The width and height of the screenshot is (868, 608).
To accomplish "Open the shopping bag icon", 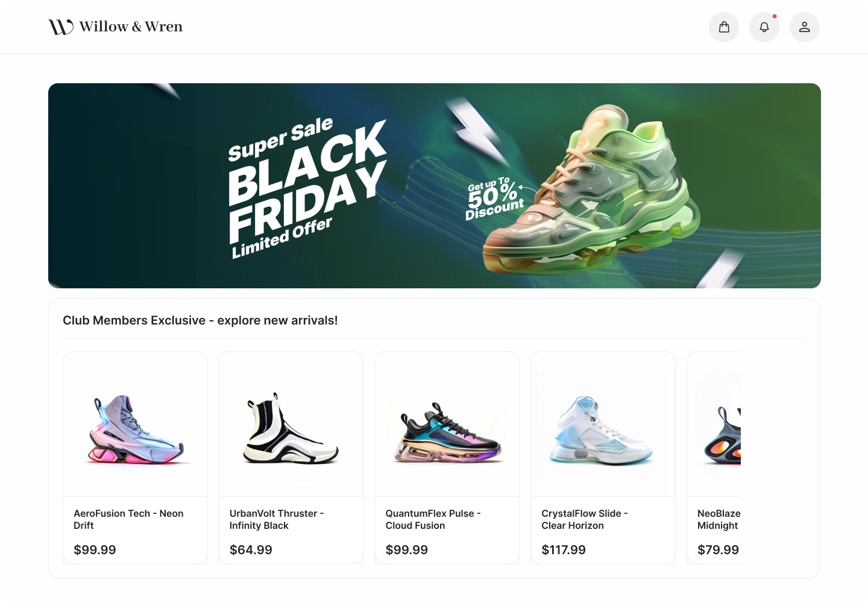I will [x=724, y=27].
